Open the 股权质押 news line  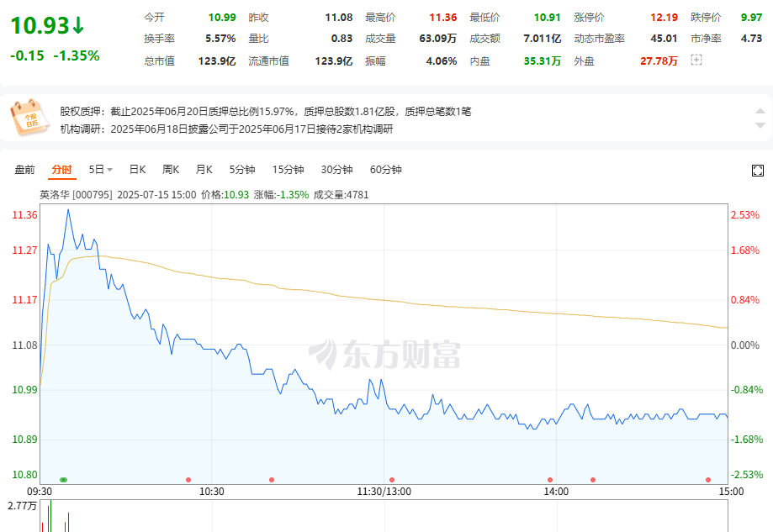pos(266,111)
